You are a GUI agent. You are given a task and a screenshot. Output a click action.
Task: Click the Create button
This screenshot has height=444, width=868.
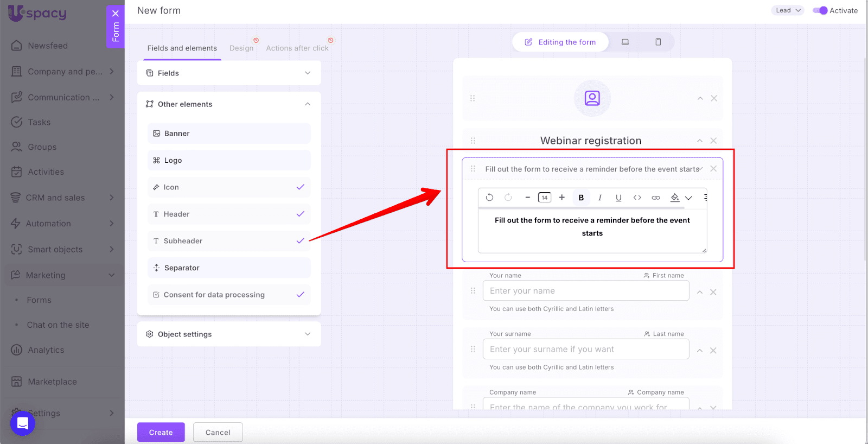(x=161, y=433)
